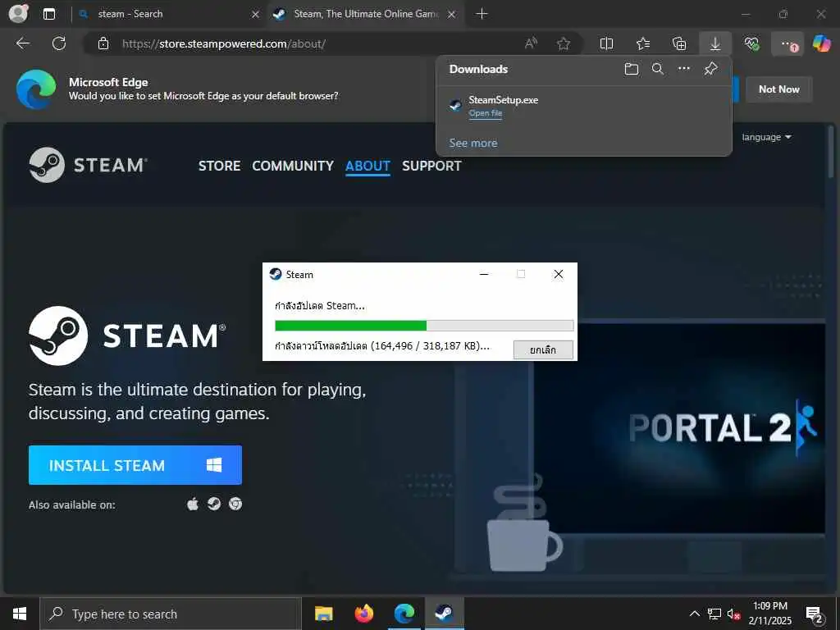The image size is (840, 630).
Task: Go to the ABOUT menu
Action: pos(367,166)
